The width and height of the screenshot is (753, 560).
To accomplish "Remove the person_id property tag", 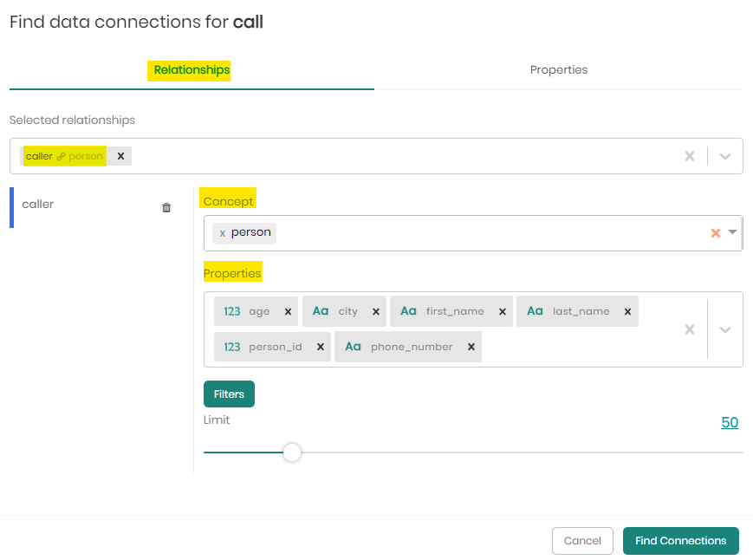I will click(x=320, y=347).
